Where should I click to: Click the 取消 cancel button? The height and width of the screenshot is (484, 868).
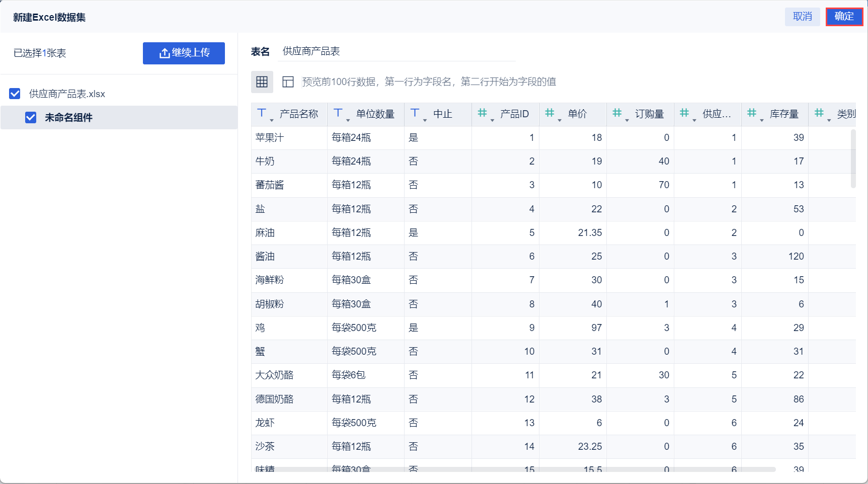coord(802,17)
